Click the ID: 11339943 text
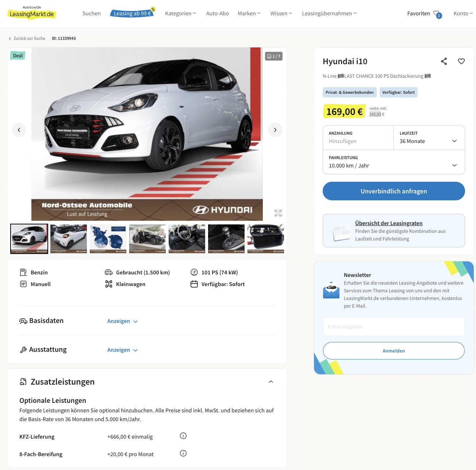 pos(64,38)
